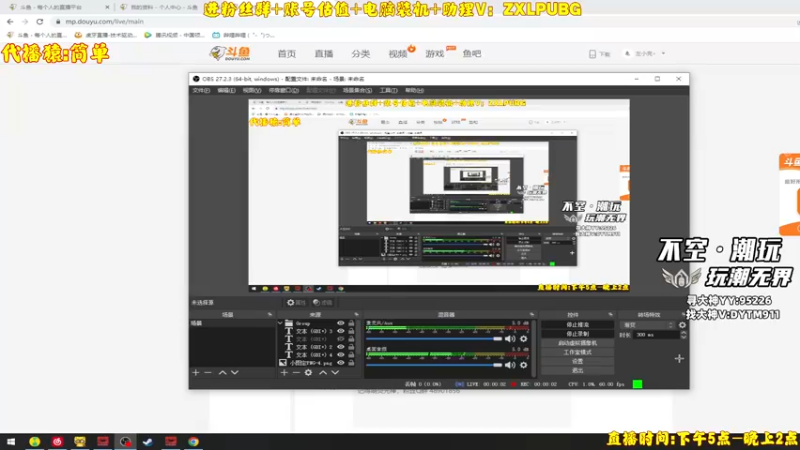Pop out the 场景 dock panel

click(270, 315)
